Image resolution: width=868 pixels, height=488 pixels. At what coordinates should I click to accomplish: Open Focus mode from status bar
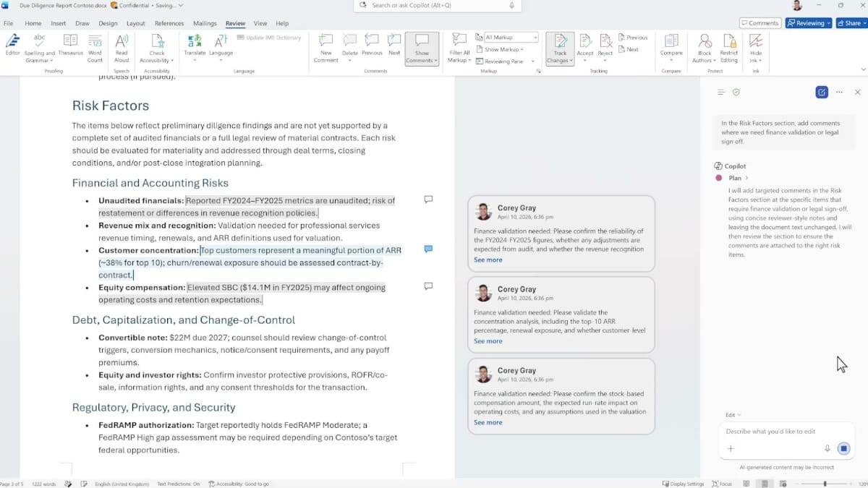tap(721, 484)
